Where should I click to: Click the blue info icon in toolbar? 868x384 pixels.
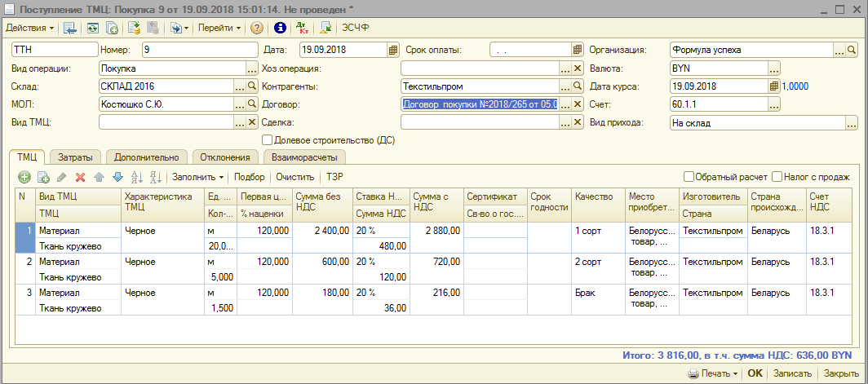pos(280,28)
